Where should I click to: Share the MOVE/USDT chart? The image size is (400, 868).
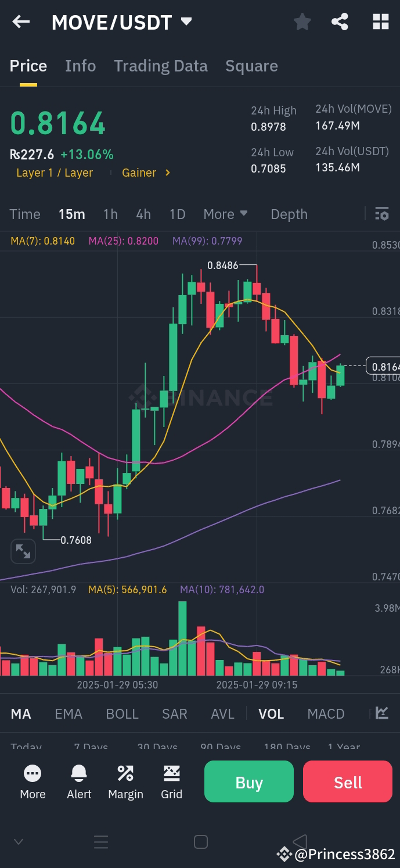[x=340, y=21]
